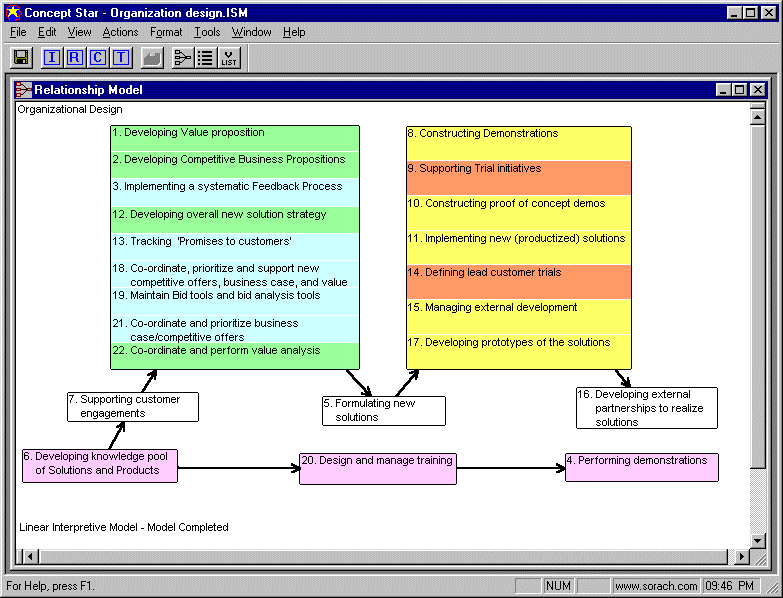Click the horizontal scrollbar left arrow
Viewport: 783px width, 598px height.
pyautogui.click(x=30, y=556)
